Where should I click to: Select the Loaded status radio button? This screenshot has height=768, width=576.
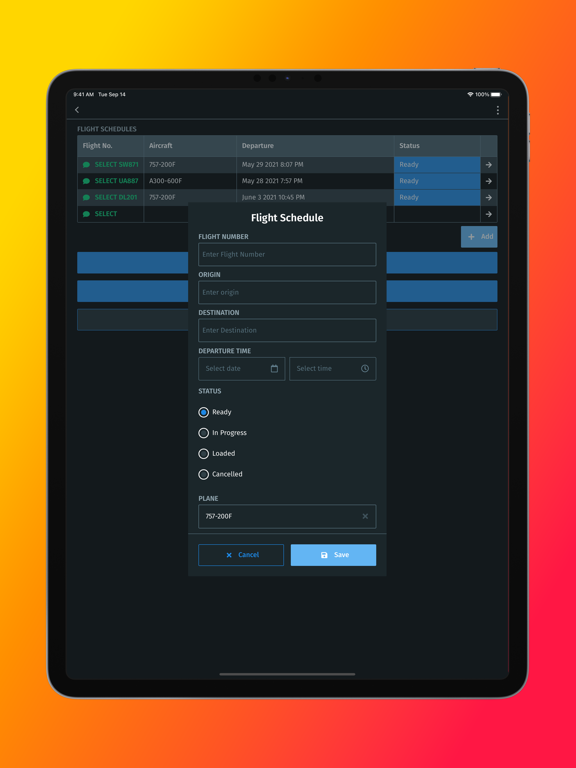tap(203, 454)
